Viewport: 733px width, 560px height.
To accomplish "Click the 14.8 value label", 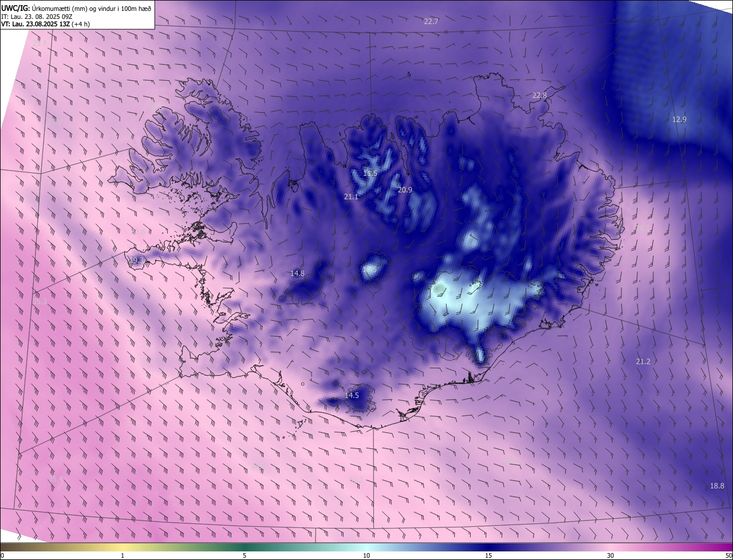I will (297, 274).
